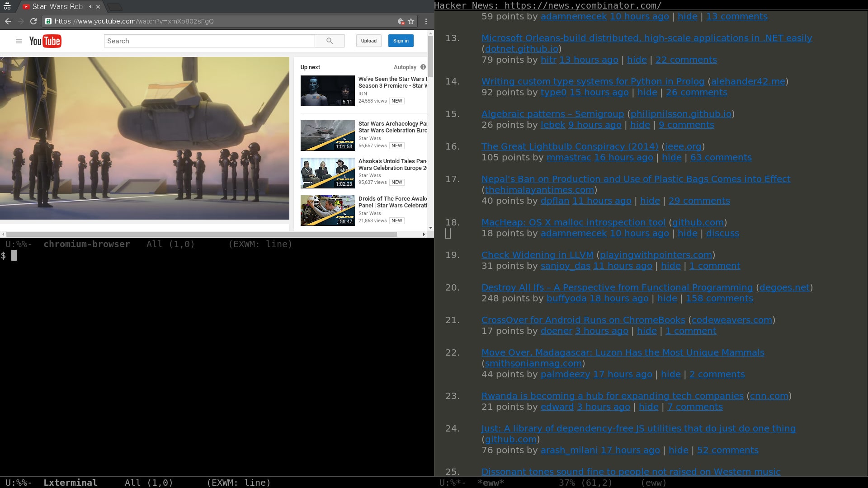Open Rwanda tech hub story link

point(612,396)
